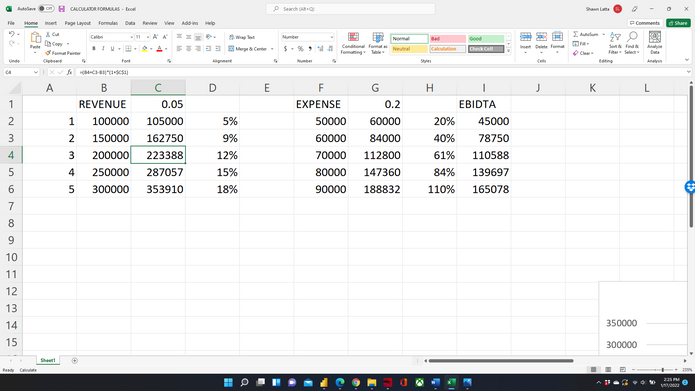Expand the Name Box dropdown arrow
The image size is (695, 391).
(x=35, y=72)
